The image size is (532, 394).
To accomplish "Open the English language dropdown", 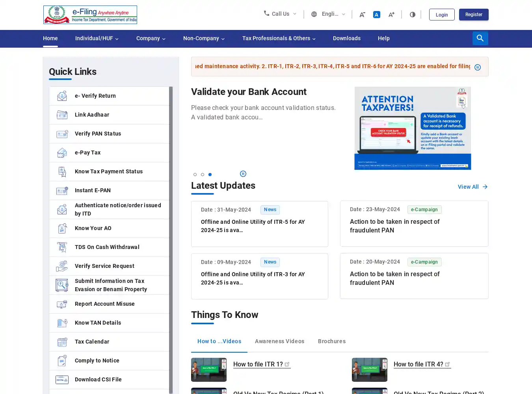I will [x=328, y=14].
